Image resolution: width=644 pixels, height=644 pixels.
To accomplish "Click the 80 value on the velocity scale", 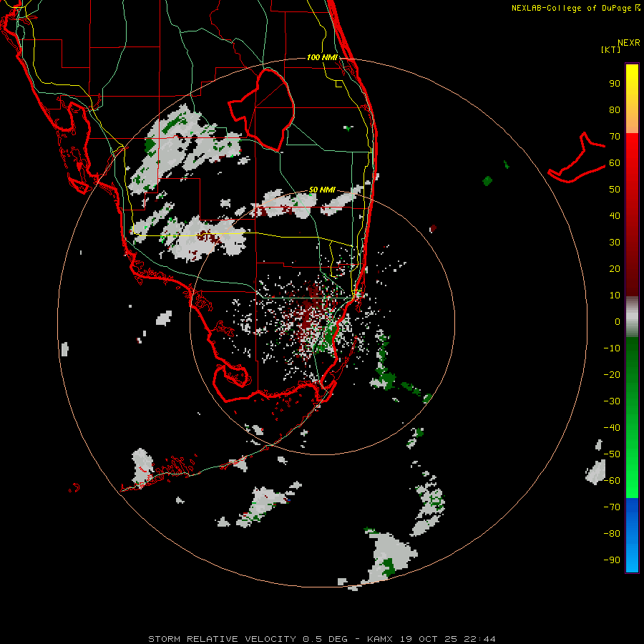I will click(615, 110).
